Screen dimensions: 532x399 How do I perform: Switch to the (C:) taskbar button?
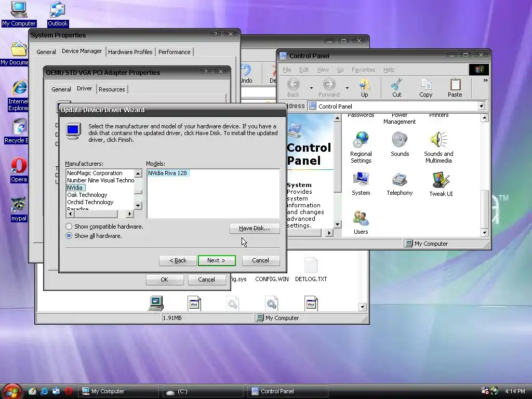tap(203, 391)
